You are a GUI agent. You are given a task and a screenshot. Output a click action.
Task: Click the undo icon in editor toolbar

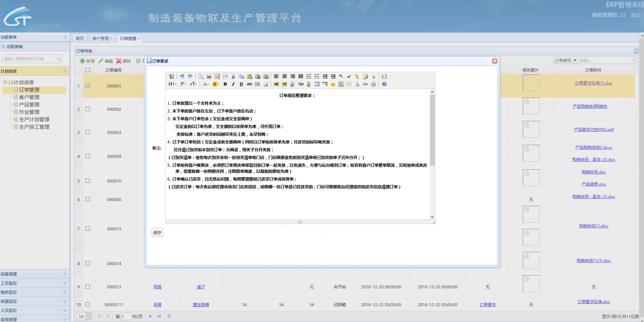point(182,76)
